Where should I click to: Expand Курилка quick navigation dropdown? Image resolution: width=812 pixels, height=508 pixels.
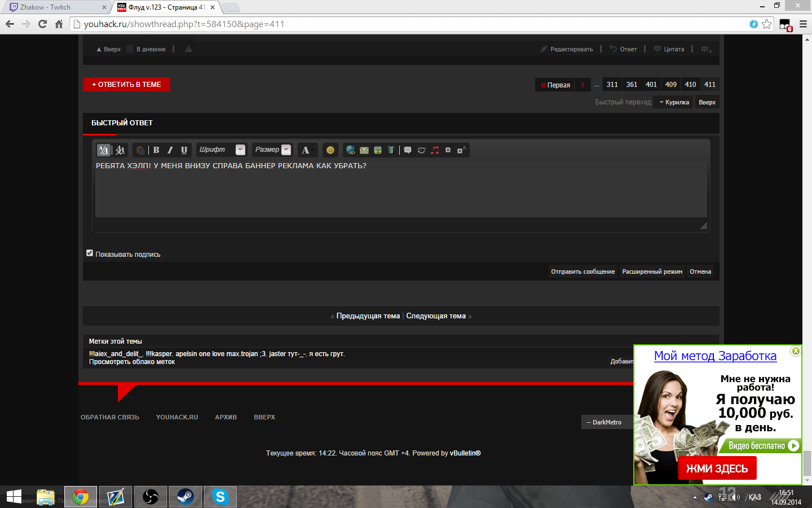point(674,102)
